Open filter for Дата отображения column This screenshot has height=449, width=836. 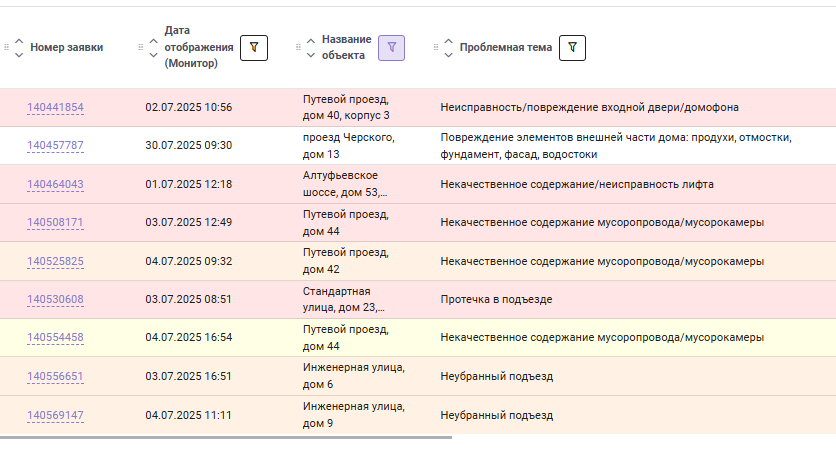tap(254, 48)
